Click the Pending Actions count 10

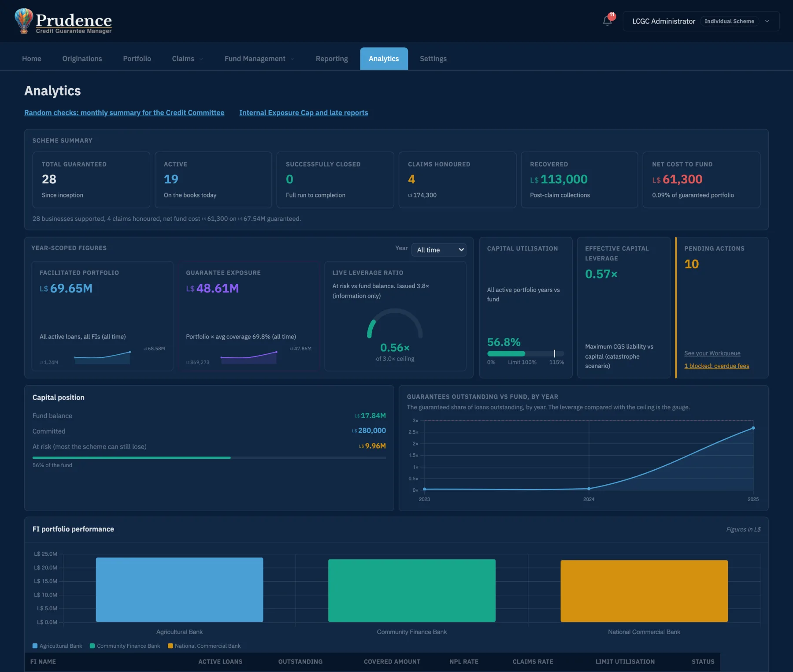point(691,264)
